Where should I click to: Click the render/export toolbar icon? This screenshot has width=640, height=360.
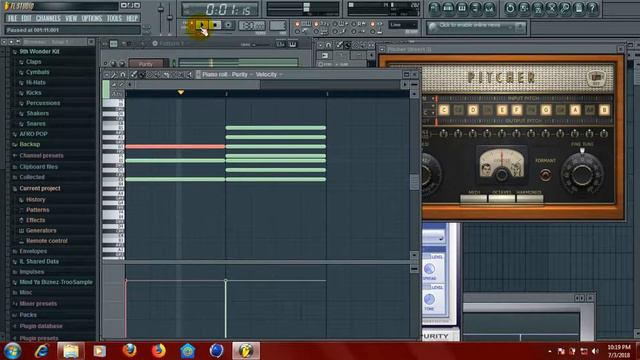pyautogui.click(x=538, y=8)
